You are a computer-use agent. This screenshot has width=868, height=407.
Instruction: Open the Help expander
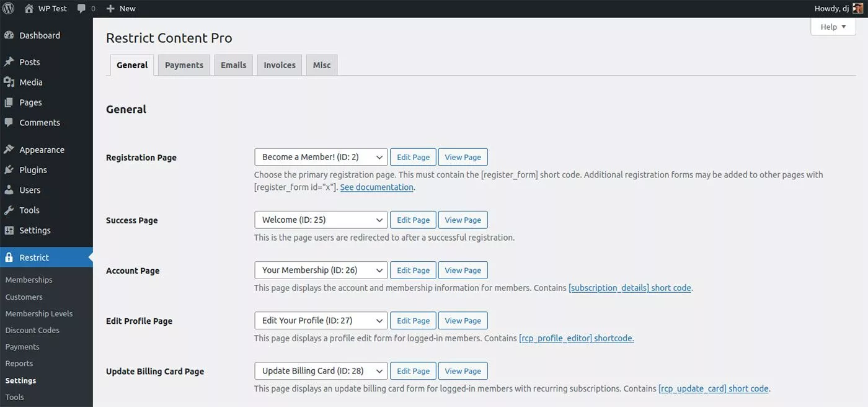coord(833,27)
